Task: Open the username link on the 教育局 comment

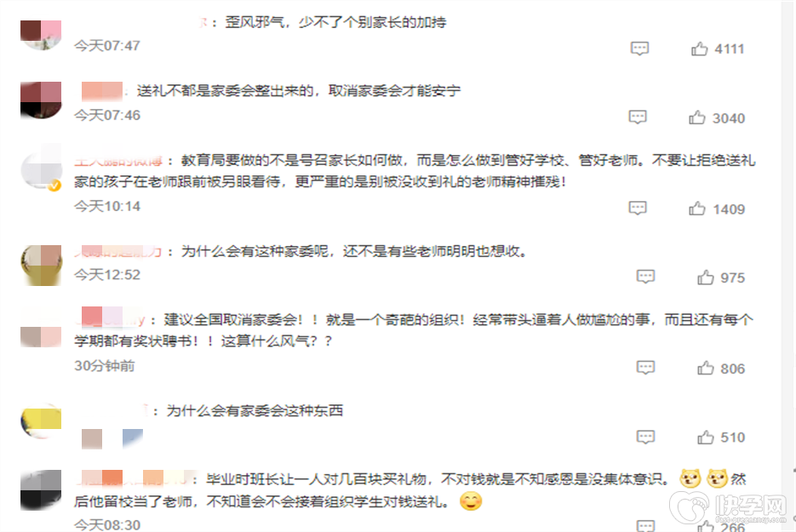Action: click(x=118, y=161)
